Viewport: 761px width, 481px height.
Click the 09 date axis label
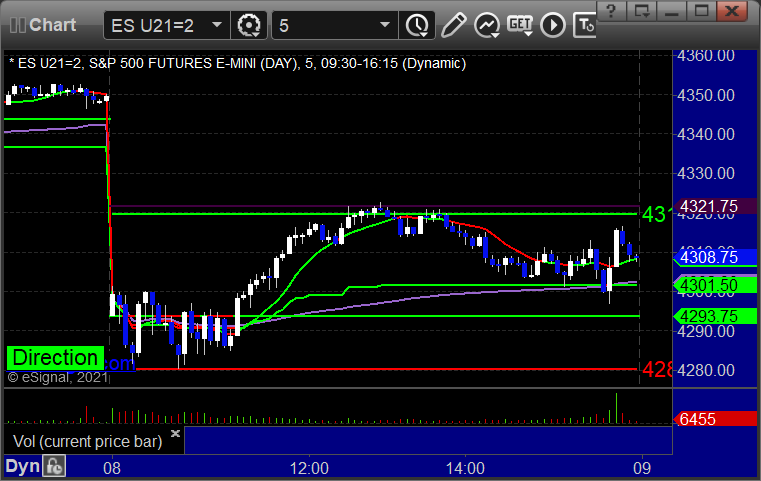pos(642,468)
